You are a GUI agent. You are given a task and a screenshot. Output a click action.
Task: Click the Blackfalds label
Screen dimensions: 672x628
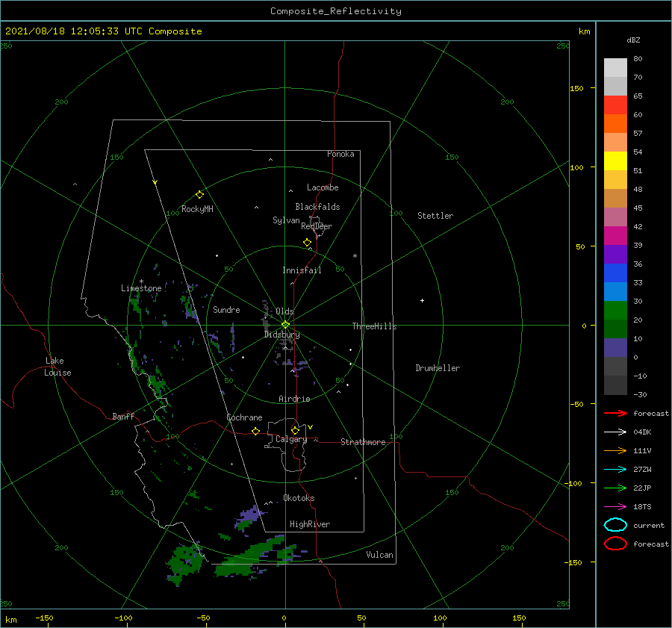(317, 207)
